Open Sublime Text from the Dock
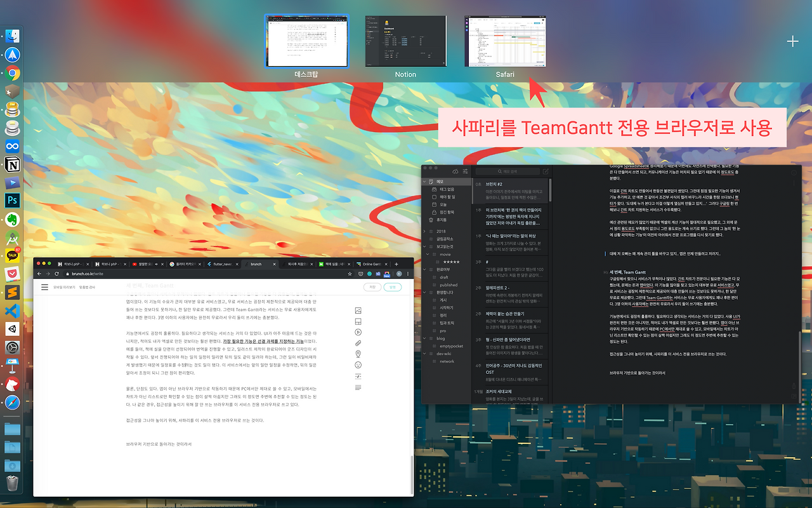This screenshot has width=812, height=508. [x=12, y=293]
